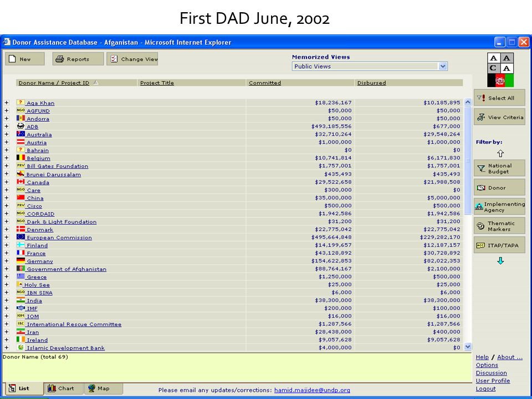This screenshot has width=532, height=399.
Task: Click the European Commission flag icon
Action: tap(21, 237)
